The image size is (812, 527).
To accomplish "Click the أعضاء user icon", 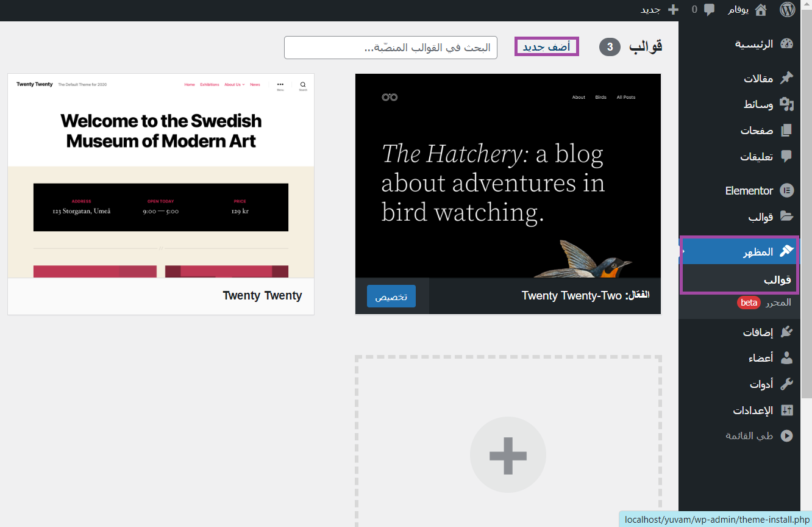I will tap(786, 358).
